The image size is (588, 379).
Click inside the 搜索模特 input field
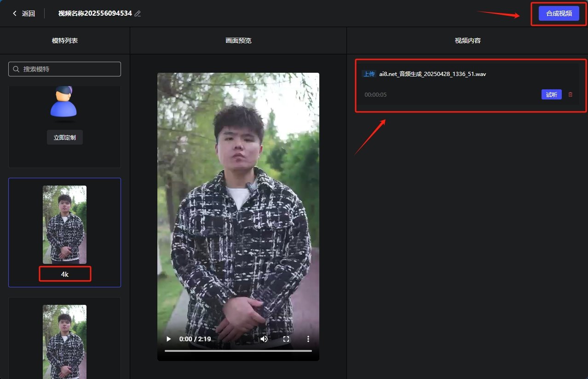64,69
